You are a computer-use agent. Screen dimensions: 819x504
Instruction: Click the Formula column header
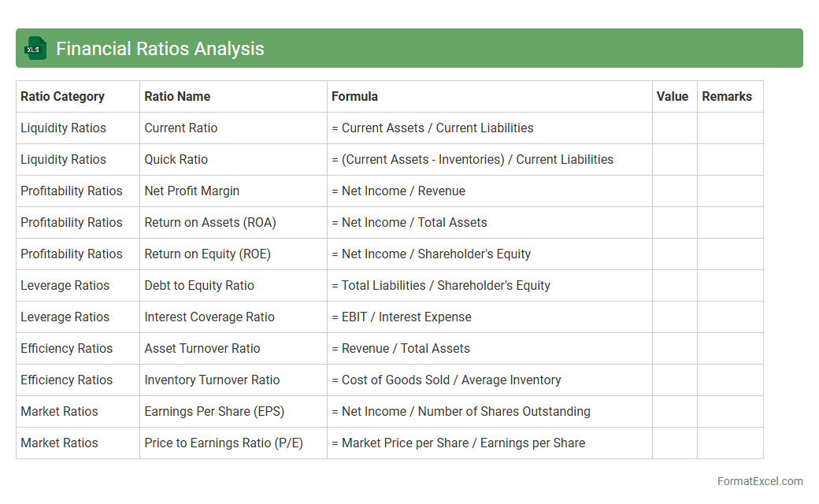click(354, 97)
